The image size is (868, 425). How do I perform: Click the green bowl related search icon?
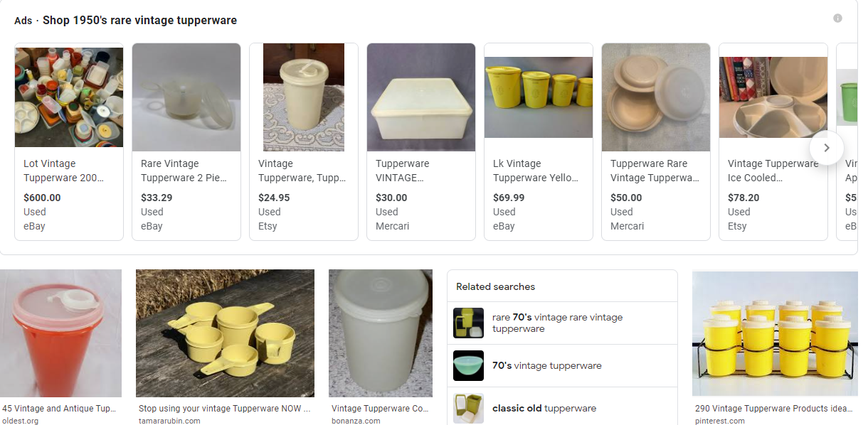[468, 366]
